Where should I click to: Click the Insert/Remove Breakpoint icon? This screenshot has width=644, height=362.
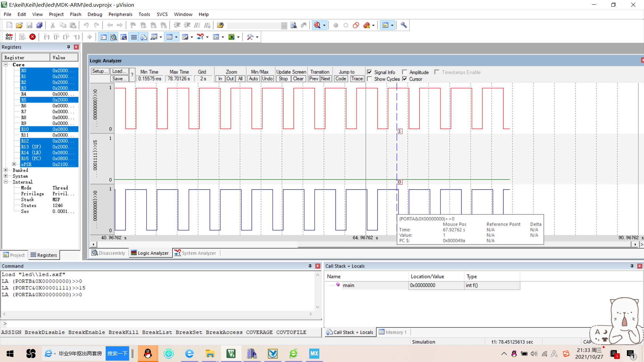coord(336,25)
